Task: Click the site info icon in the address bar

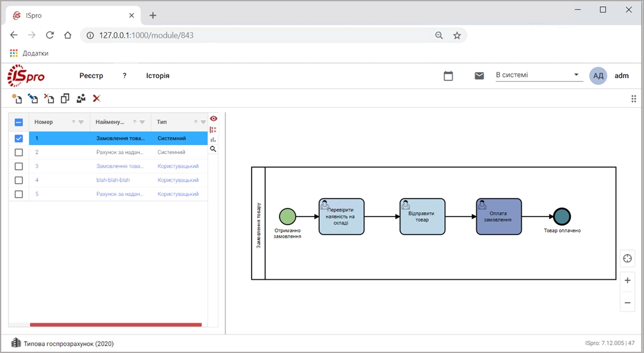Action: coord(90,35)
